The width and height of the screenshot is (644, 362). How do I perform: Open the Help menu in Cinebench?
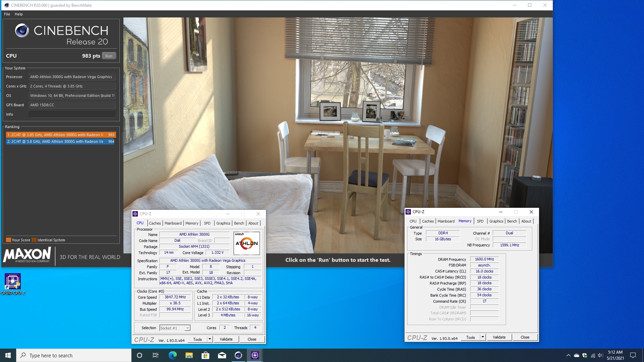click(19, 14)
